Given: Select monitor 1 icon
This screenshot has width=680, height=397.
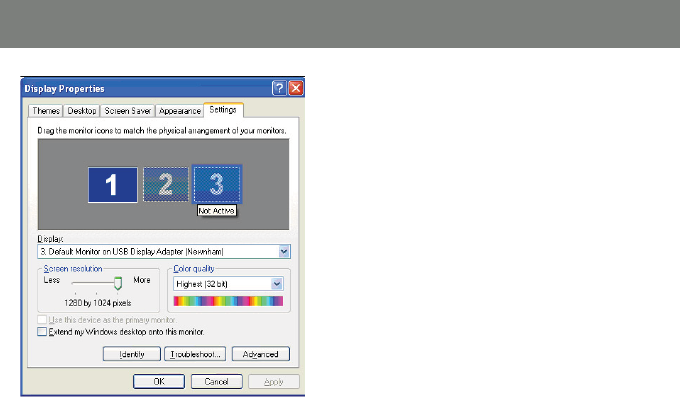Looking at the screenshot, I should click(x=113, y=185).
